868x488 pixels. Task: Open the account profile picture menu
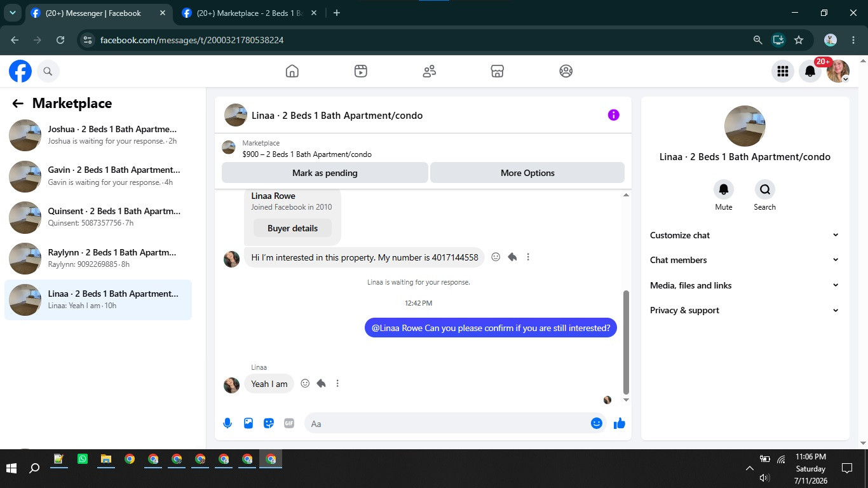click(x=838, y=71)
